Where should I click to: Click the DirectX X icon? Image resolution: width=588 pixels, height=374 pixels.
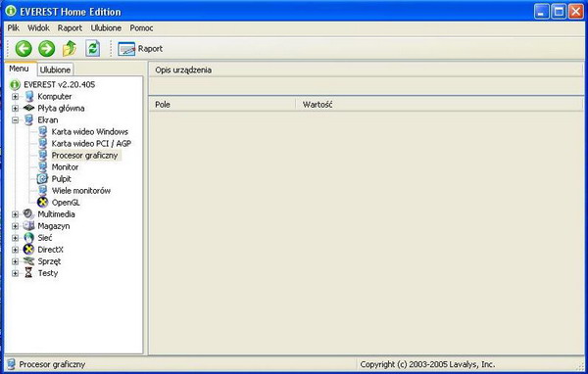(x=28, y=250)
